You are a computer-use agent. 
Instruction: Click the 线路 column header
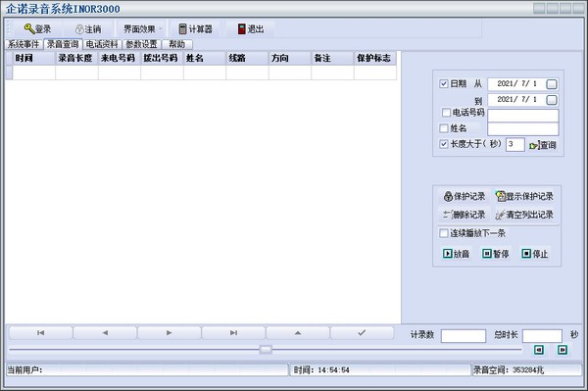pyautogui.click(x=248, y=58)
